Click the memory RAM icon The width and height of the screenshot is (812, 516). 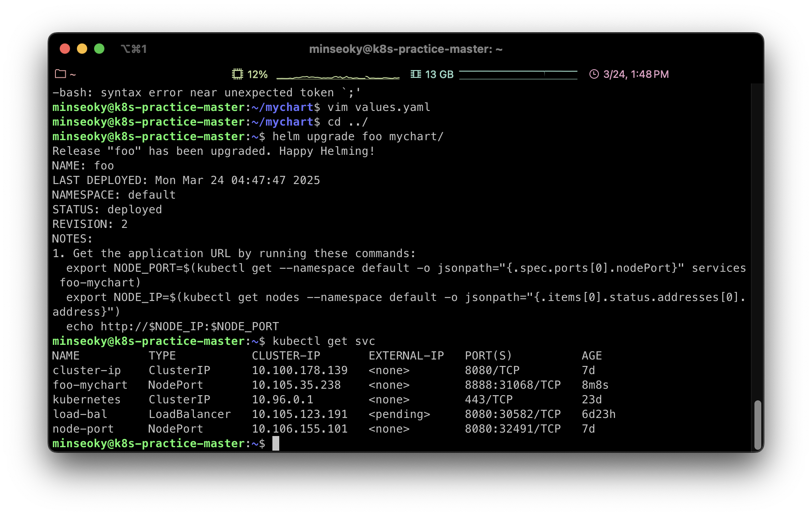(x=415, y=74)
